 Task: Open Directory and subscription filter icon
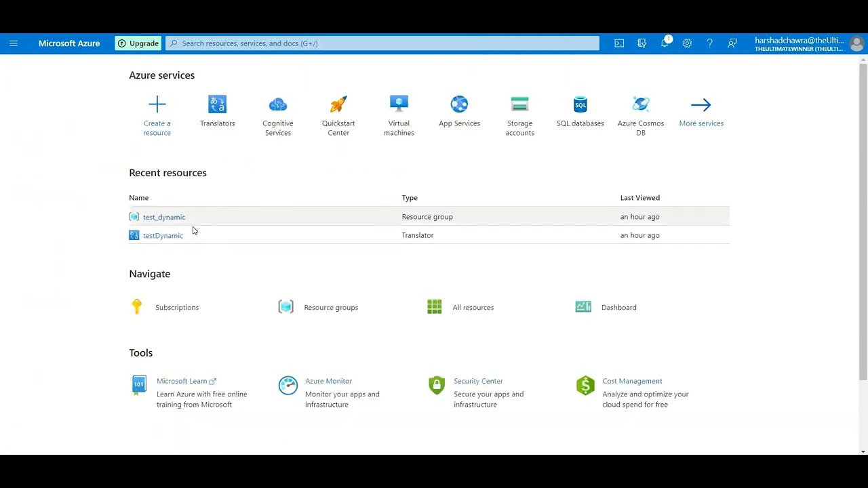coord(642,43)
